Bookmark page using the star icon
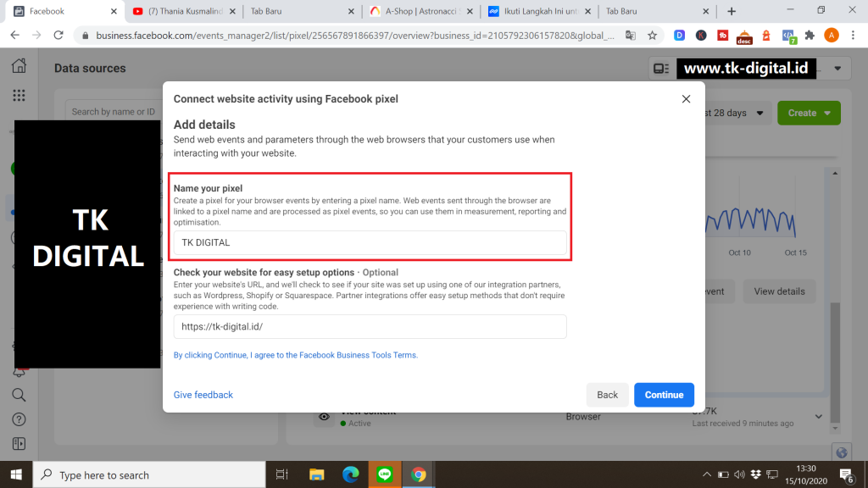The height and width of the screenshot is (488, 868). coord(652,36)
